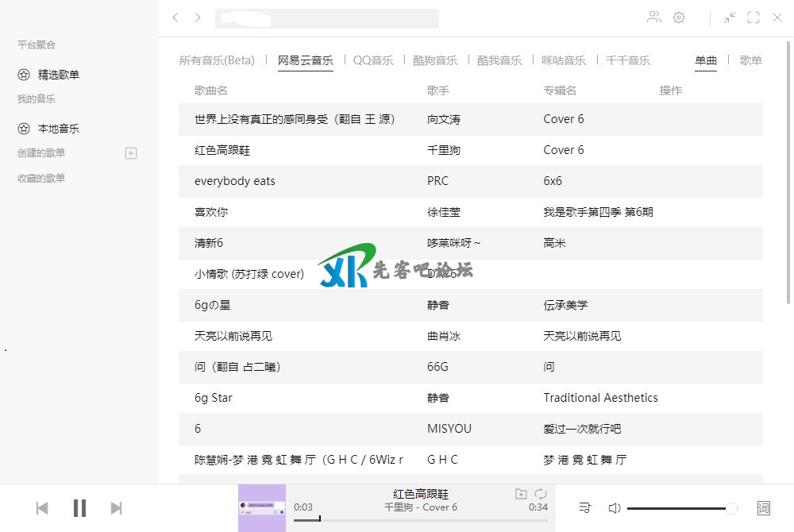Viewport: 794px width, 532px height.
Task: Click the album cover thumbnail
Action: tap(261, 508)
